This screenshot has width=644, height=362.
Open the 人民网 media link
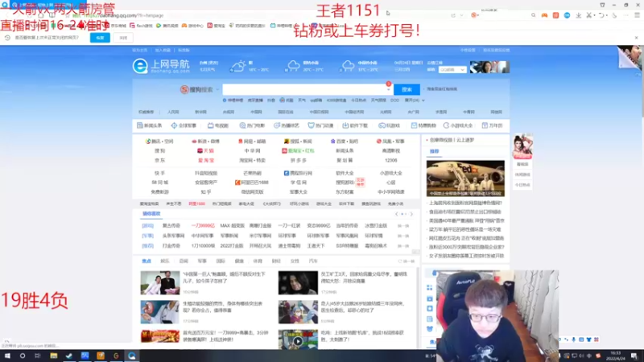pyautogui.click(x=173, y=112)
